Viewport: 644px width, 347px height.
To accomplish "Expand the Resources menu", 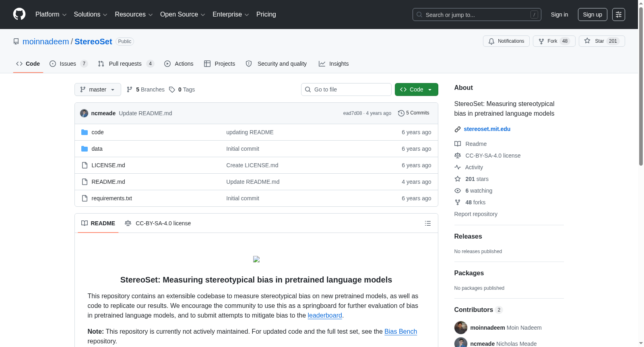I will (x=134, y=15).
